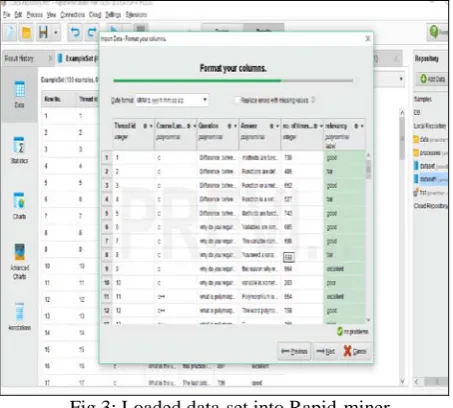Redo the action using the toolbar arrow
Screen dimensions: 453x408
[x=92, y=32]
